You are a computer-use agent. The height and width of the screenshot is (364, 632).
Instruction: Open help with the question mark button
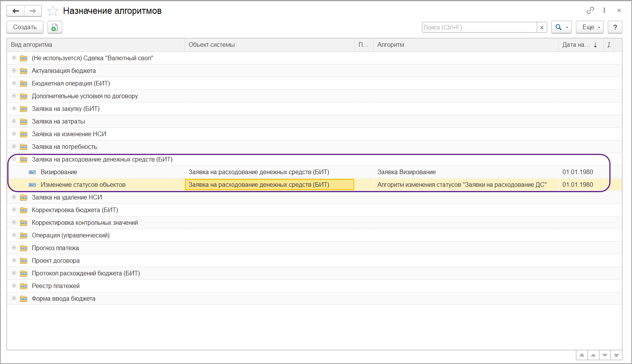(615, 27)
